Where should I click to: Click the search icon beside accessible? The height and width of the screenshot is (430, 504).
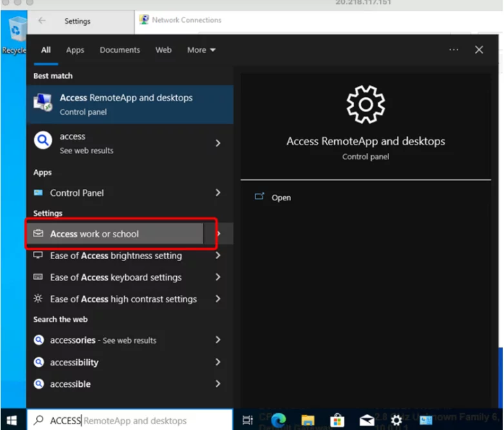pyautogui.click(x=39, y=384)
